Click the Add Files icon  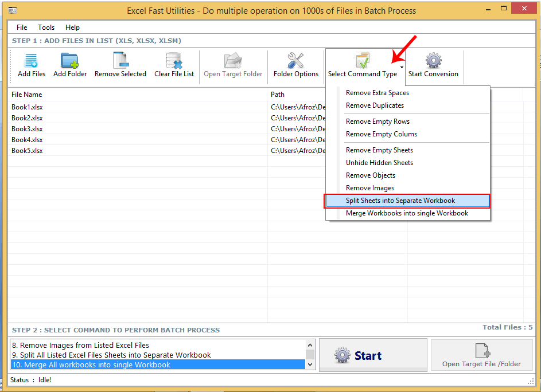[x=31, y=60]
